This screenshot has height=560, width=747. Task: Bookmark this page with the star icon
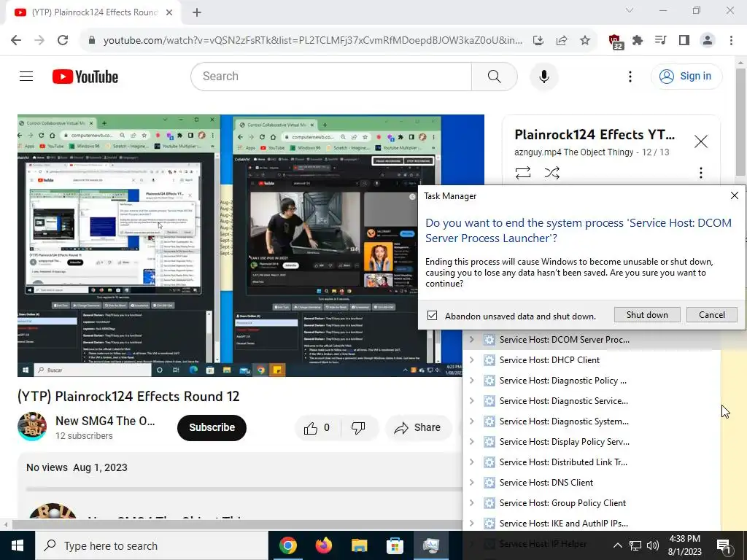585,41
